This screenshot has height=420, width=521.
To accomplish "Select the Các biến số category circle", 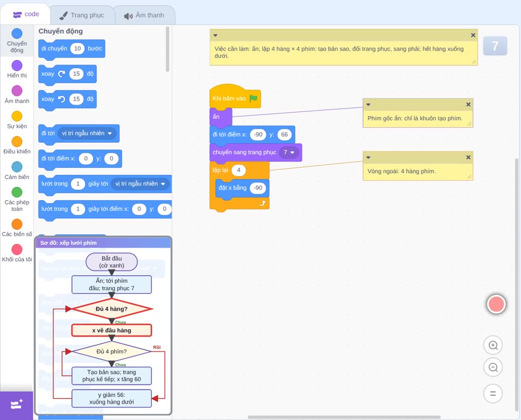I will (17, 224).
